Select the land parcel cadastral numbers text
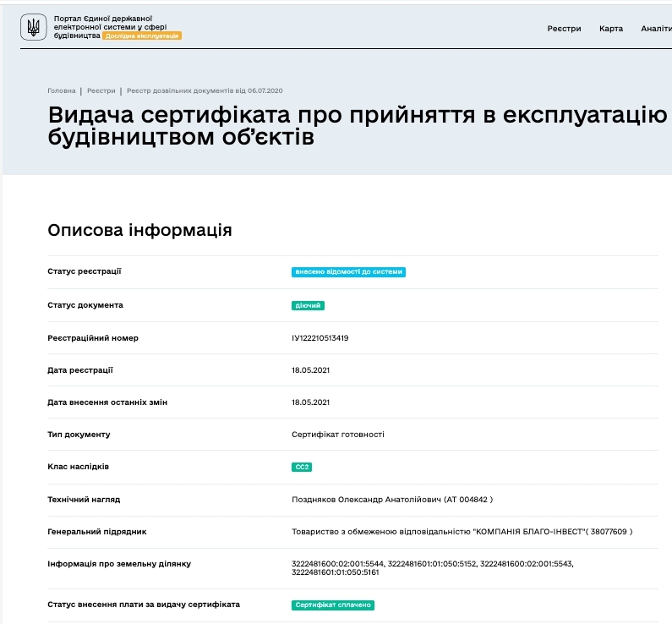 [433, 568]
